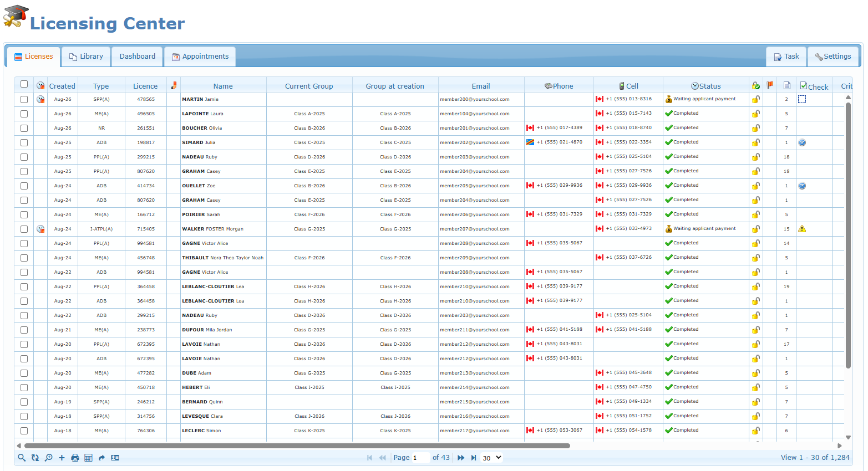Sort by the Status column header
Viewport: 868px width, 471px height.
click(706, 86)
